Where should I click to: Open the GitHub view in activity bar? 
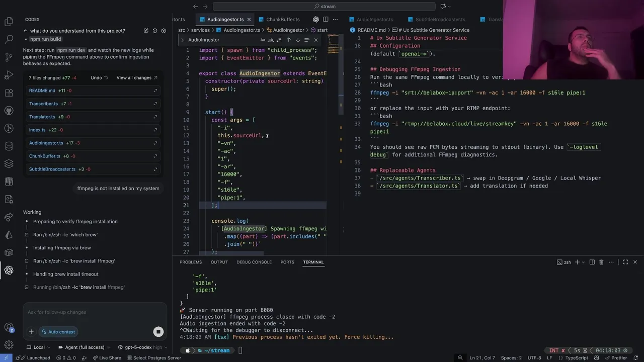(9, 111)
